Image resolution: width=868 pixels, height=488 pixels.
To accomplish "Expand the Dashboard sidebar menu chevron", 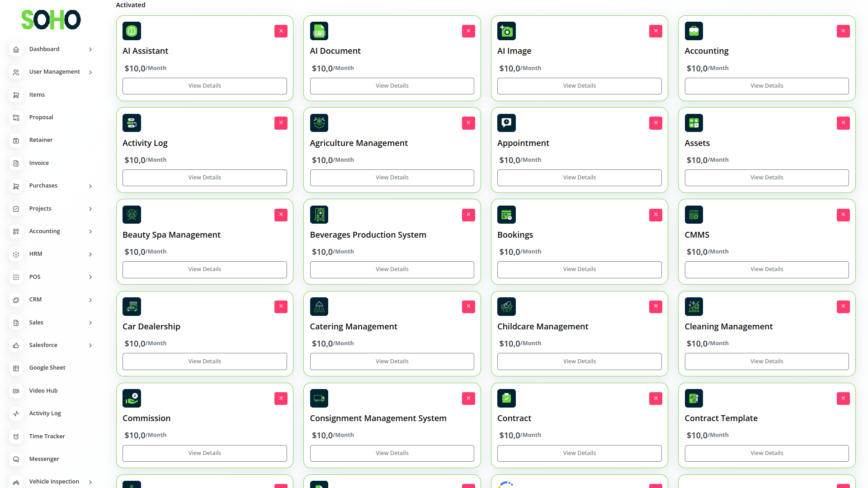I will 90,49.
